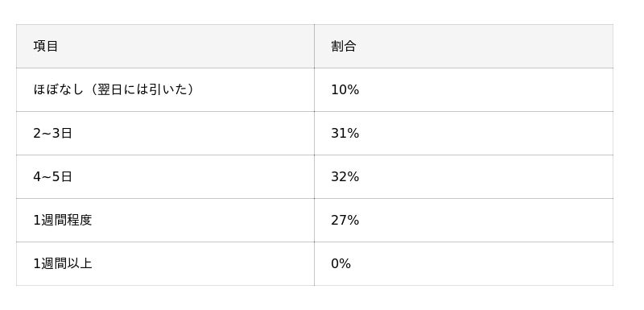Click blank area right of 1週間程度 text
The image size is (644, 310).
[x=204, y=221]
